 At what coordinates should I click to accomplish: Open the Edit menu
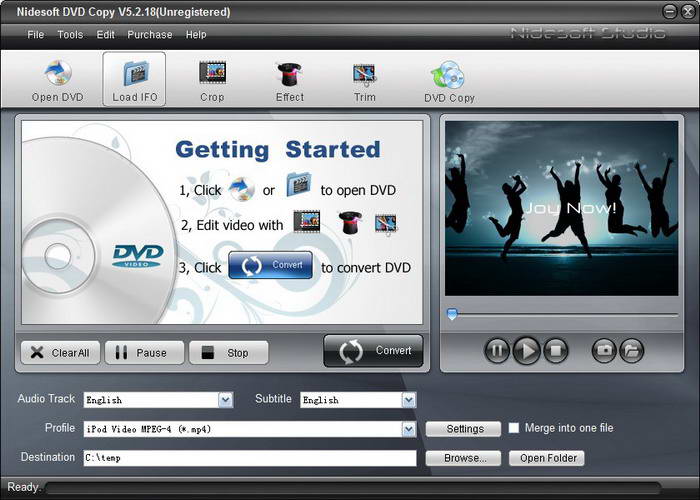coord(105,34)
